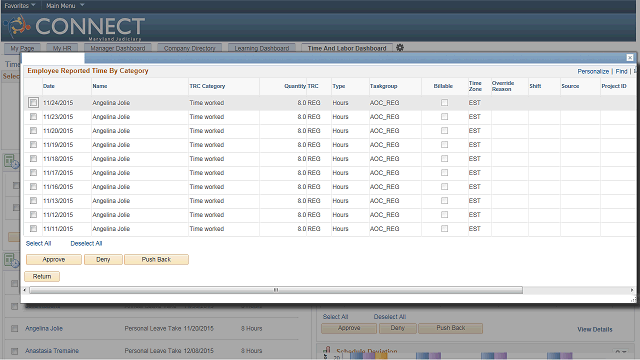This screenshot has height=360, width=640.
Task: Click the scroll right arrow icon
Action: (x=632, y=290)
